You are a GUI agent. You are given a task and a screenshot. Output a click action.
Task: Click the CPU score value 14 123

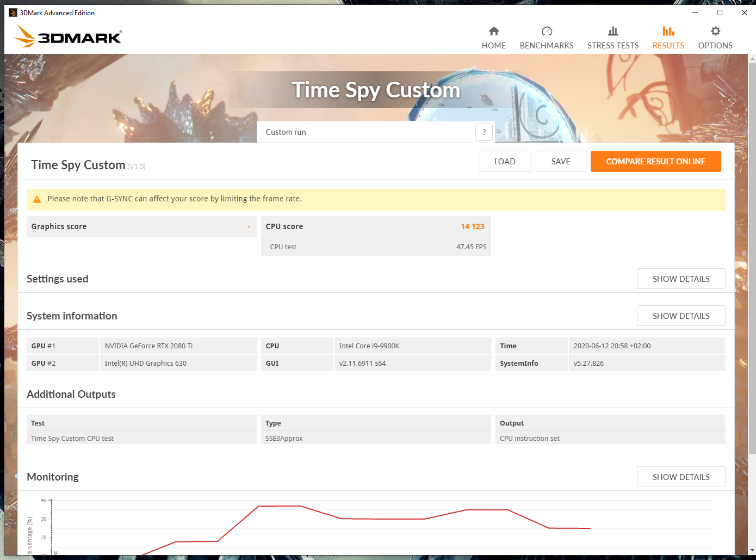click(x=473, y=226)
